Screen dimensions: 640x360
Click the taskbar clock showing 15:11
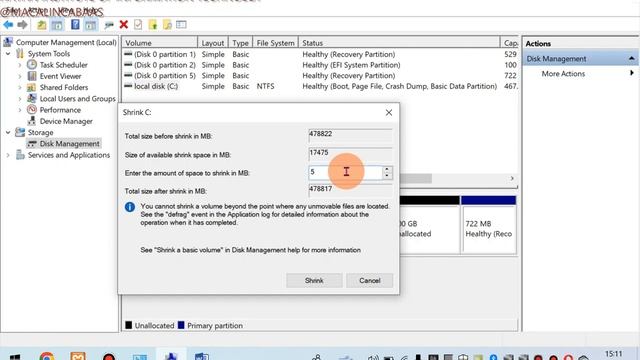613,354
